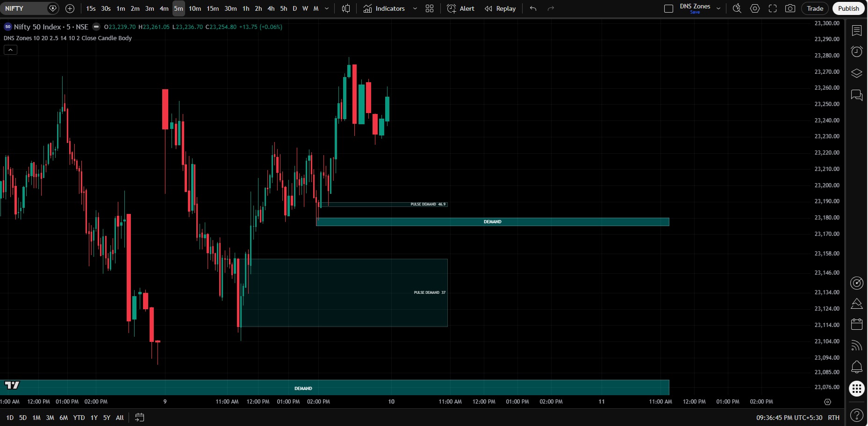Screen dimensions: 868x426
Task: Click the Trade button
Action: (x=815, y=8)
